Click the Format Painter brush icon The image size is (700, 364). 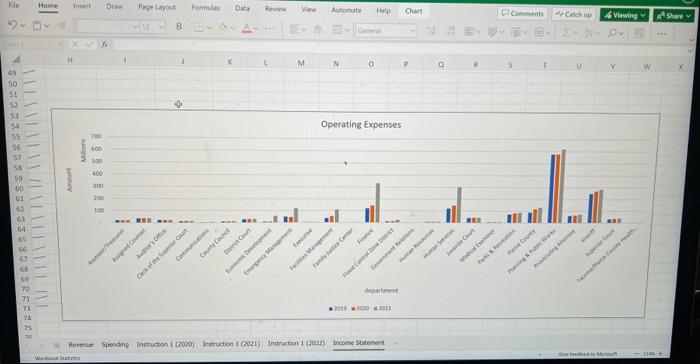tap(62, 26)
